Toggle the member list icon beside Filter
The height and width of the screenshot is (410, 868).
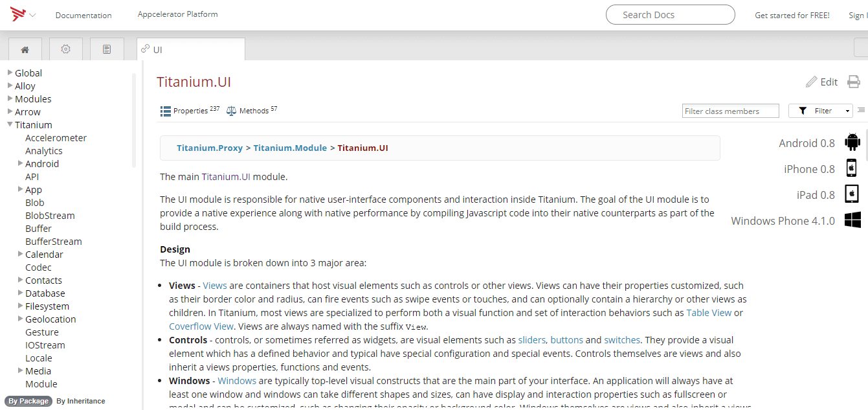coord(861,111)
